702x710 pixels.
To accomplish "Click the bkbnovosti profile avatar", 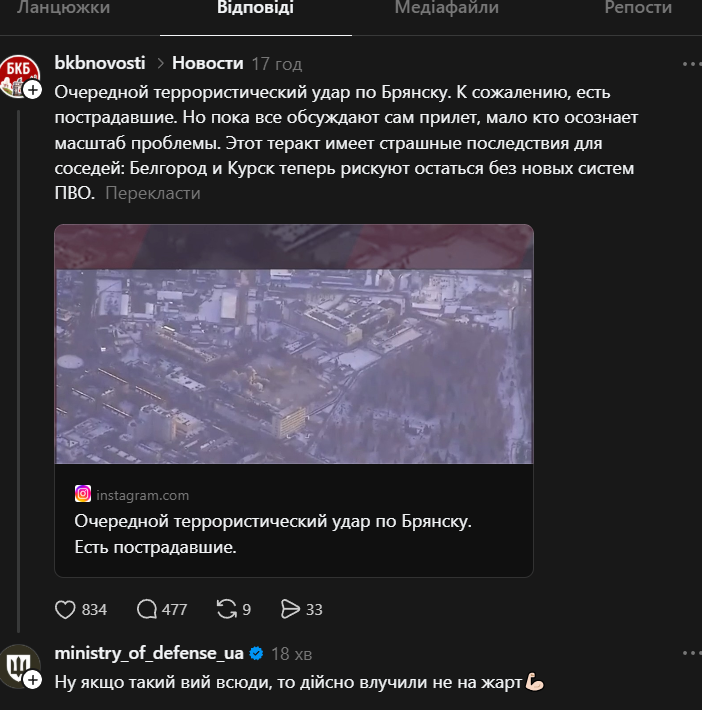I will tap(17, 71).
